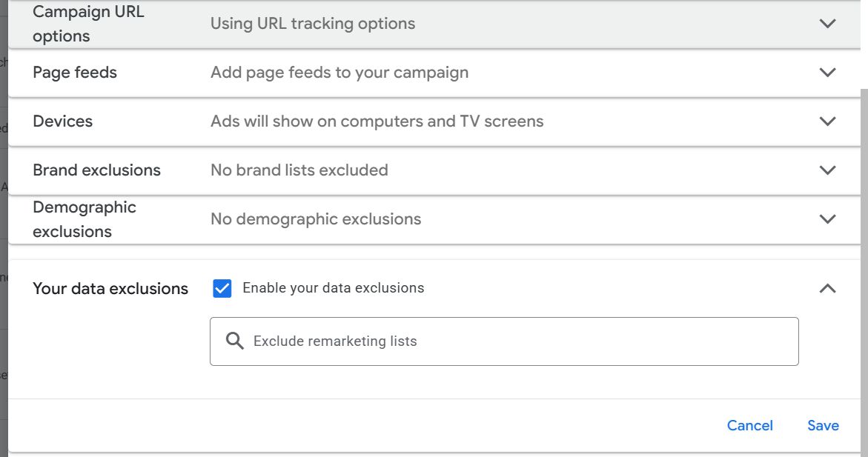This screenshot has width=868, height=457.
Task: Expand the Page feeds section chevron
Action: (827, 72)
